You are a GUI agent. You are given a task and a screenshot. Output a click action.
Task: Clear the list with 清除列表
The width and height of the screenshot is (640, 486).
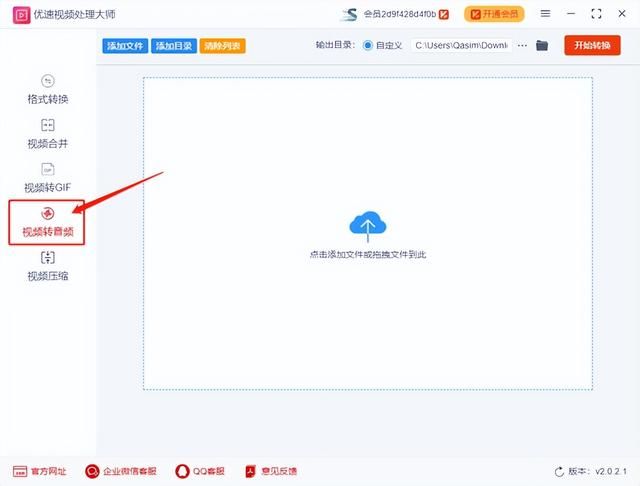222,46
